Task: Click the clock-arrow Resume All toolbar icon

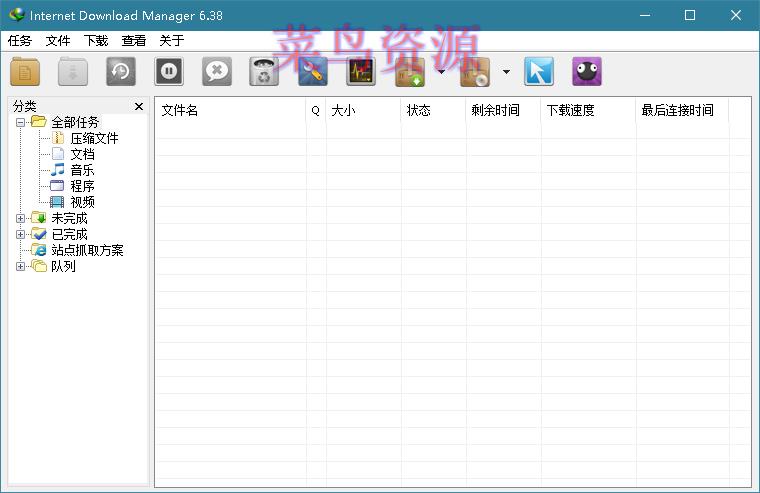Action: click(x=121, y=72)
